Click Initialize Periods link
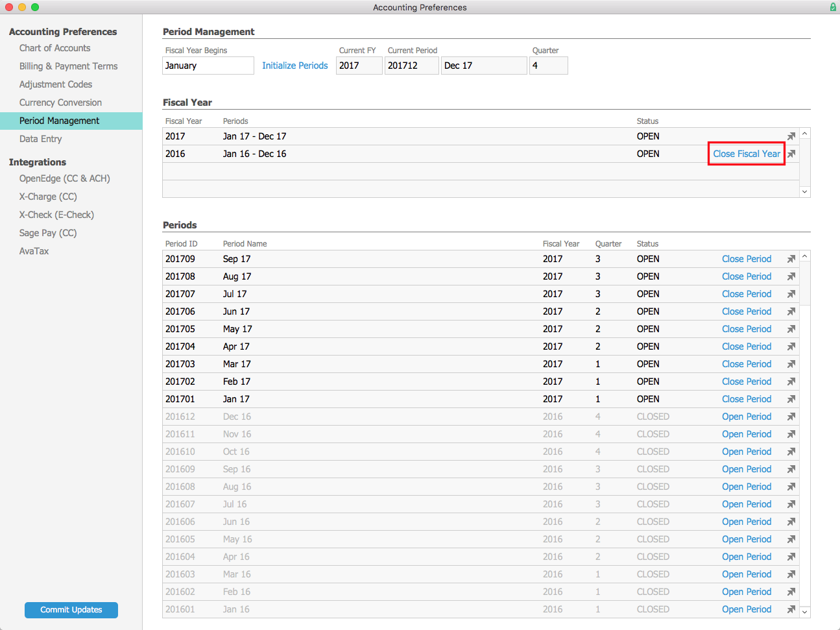840x630 pixels. [295, 66]
